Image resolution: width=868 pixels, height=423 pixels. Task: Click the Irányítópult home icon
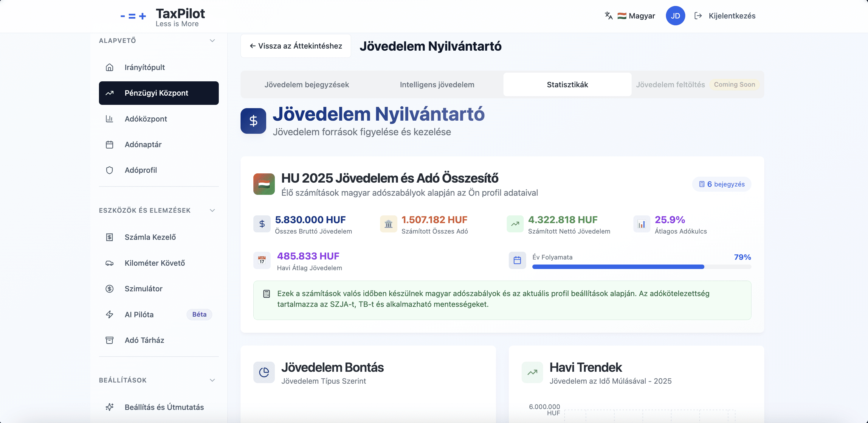[109, 67]
